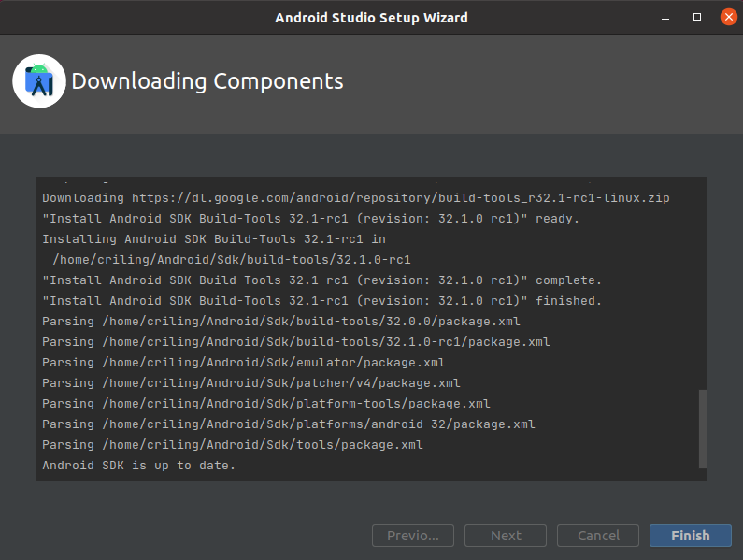Screen dimensions: 743x560
Task: Click the Finish button
Action: click(690, 536)
